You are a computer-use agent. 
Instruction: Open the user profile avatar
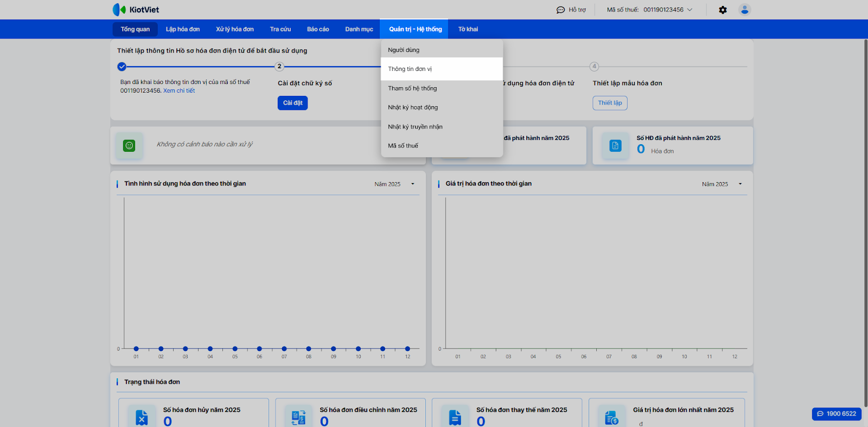coord(744,10)
